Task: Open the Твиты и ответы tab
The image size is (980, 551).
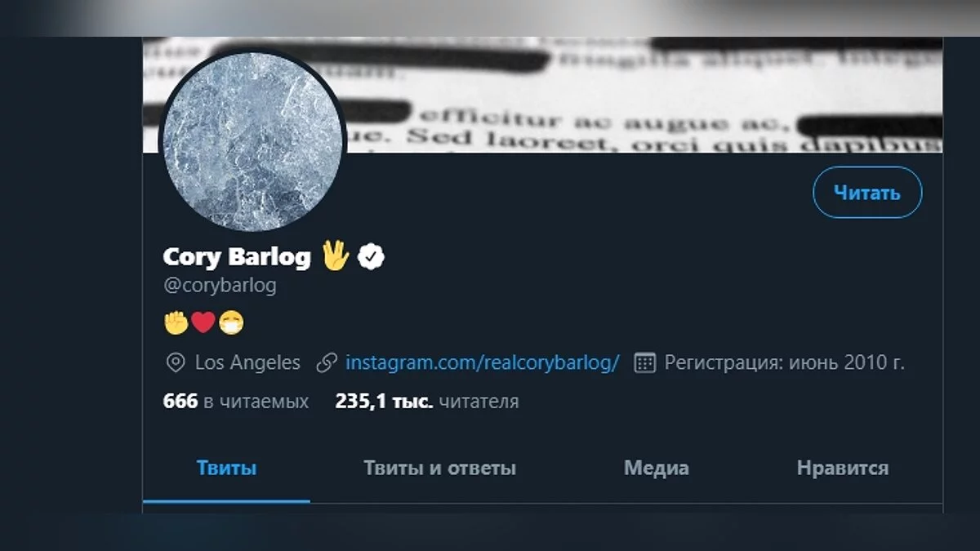Action: pyautogui.click(x=439, y=469)
